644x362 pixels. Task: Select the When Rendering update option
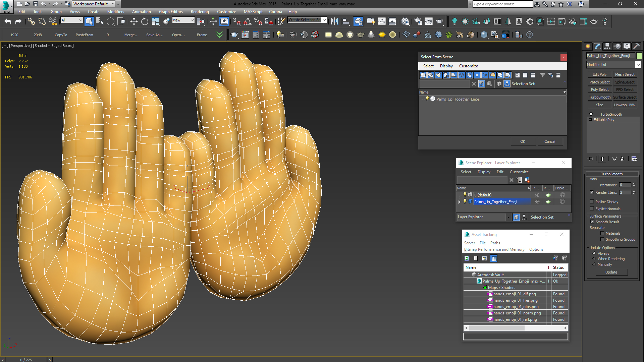[594, 259]
